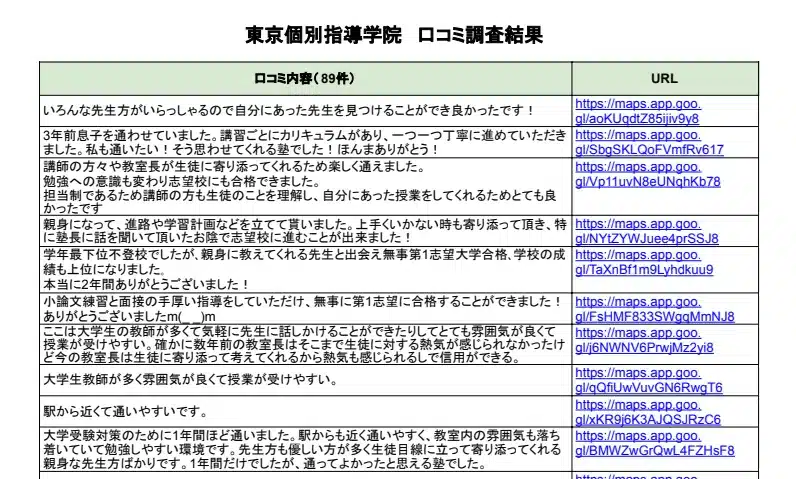Click the review starting 親身になって、進路や学習計画
The image size is (796, 479).
305,231
